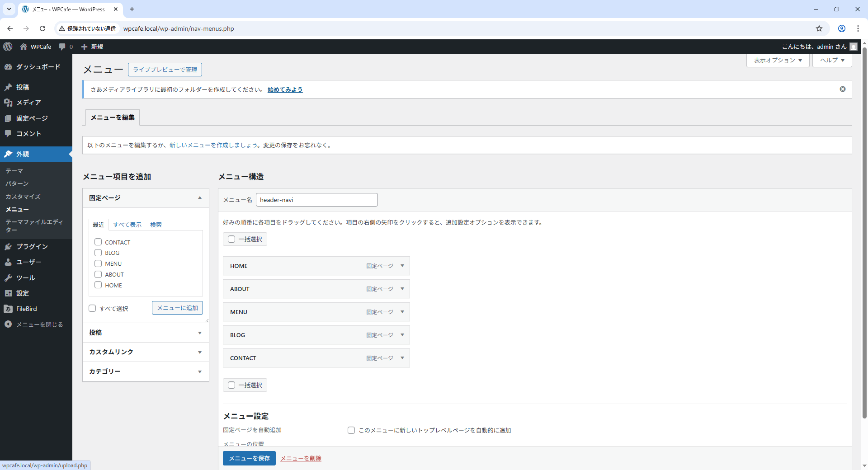868x470 pixels.
Task: Open the Customize submenu item
Action: pyautogui.click(x=23, y=197)
